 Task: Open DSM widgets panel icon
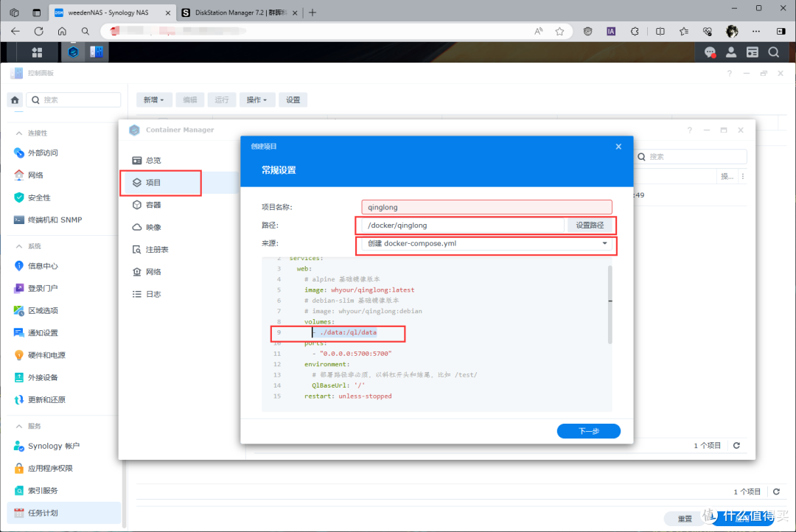point(753,52)
